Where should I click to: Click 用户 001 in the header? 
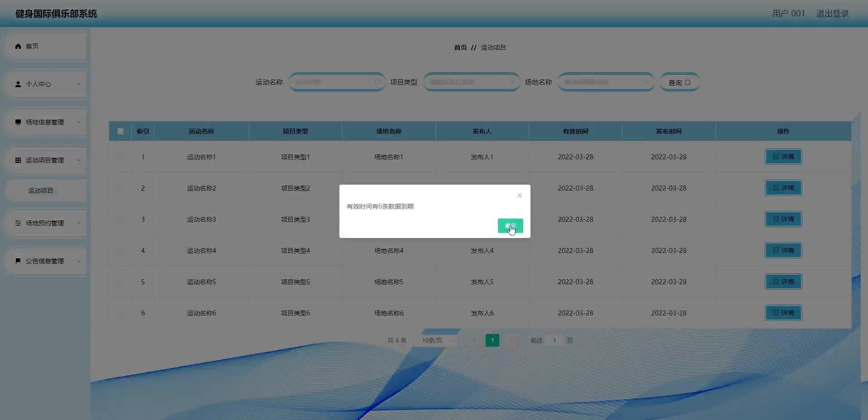[789, 14]
